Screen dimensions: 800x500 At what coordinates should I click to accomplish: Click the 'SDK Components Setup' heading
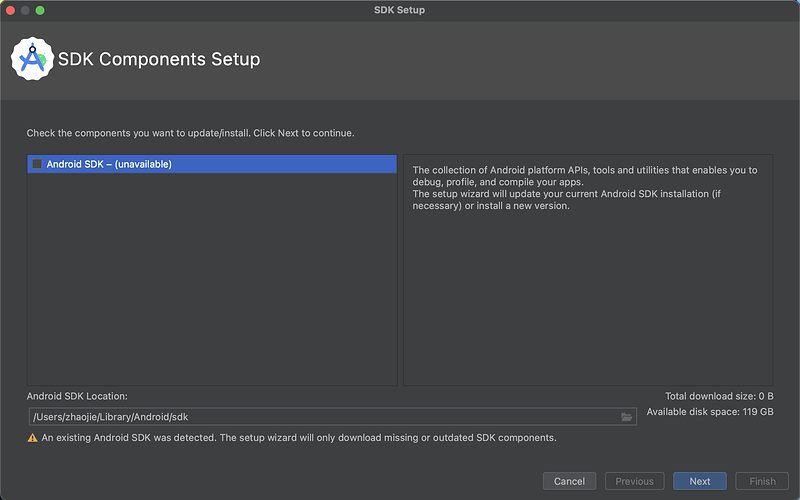pyautogui.click(x=159, y=59)
